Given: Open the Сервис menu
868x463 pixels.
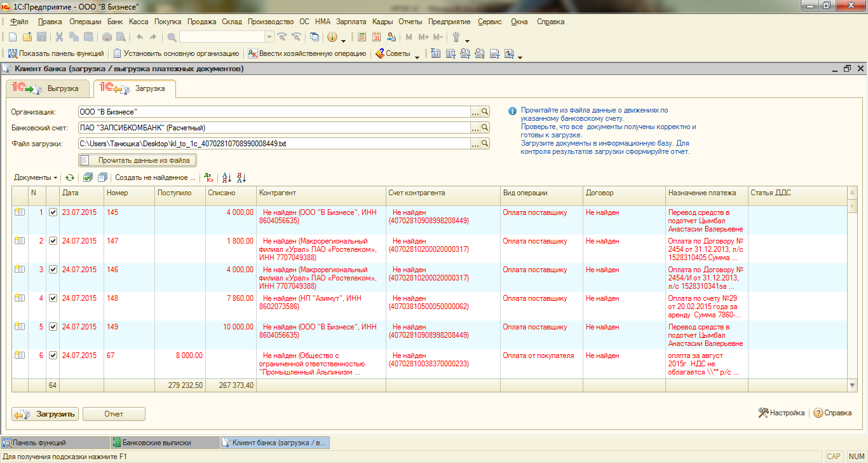Looking at the screenshot, I should (489, 22).
